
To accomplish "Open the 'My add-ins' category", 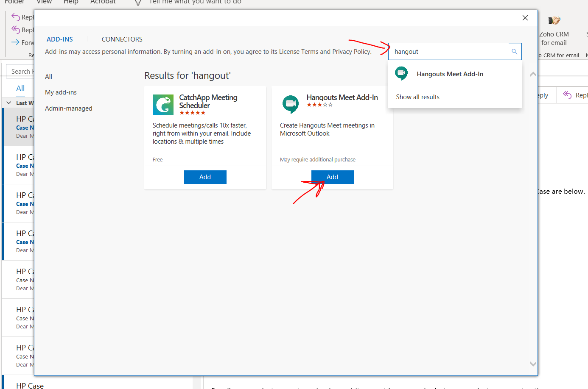I will tap(61, 92).
